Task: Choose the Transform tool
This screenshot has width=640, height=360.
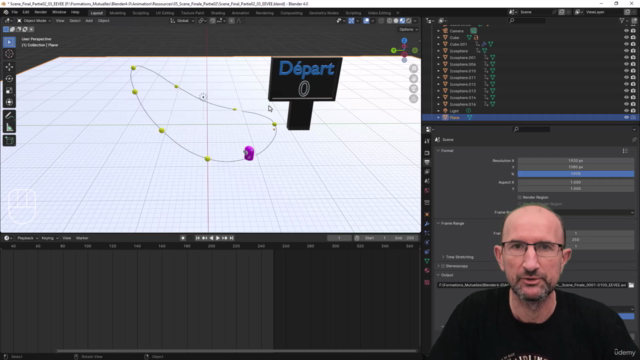Action: (x=9, y=102)
